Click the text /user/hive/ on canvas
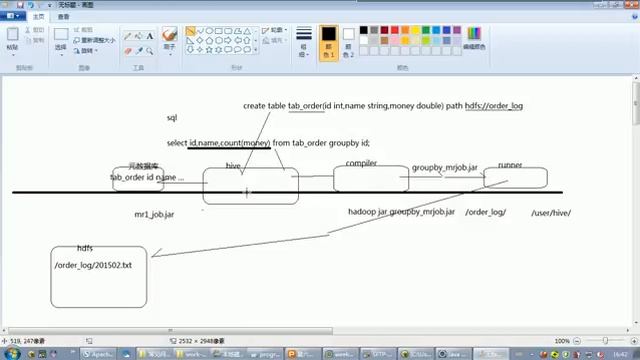640x360 pixels. (x=551, y=213)
